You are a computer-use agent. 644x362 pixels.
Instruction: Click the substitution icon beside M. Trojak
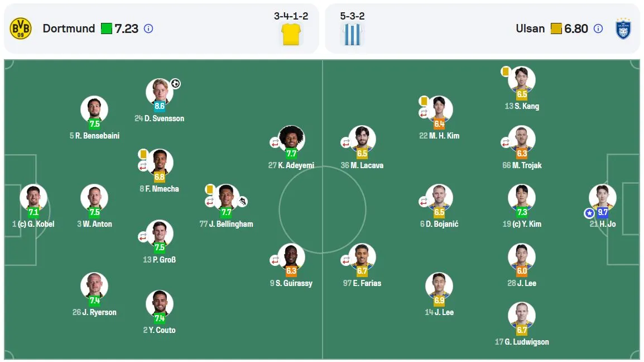(x=506, y=143)
